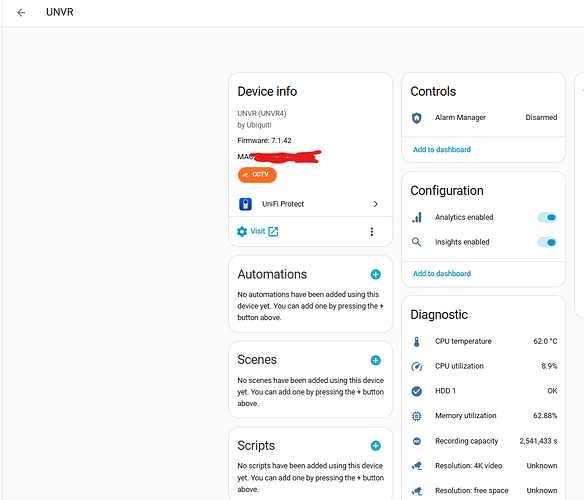
Task: Go back using the arrow icon
Action: tap(21, 12)
